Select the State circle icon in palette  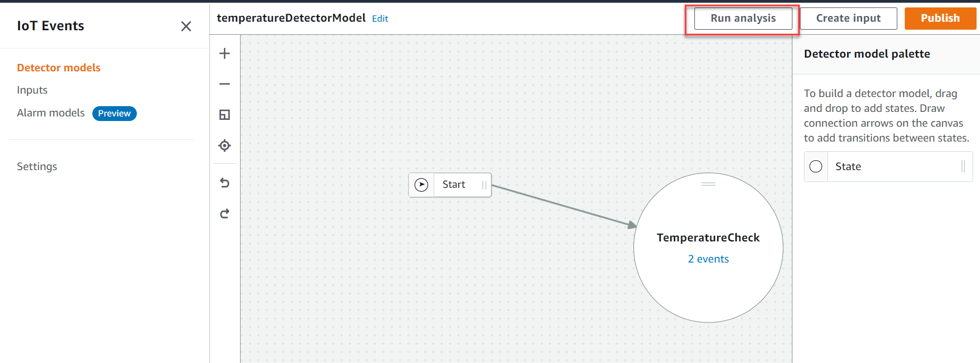816,167
